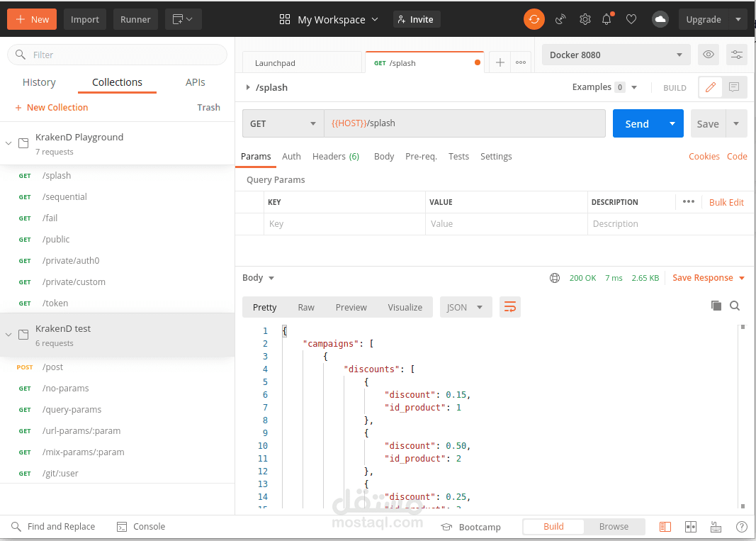Open column options three-dots in params table

689,202
